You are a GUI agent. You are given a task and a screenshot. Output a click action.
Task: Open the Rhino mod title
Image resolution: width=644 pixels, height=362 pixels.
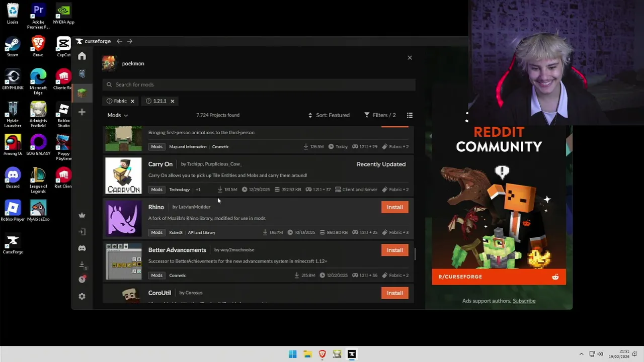[x=156, y=207]
